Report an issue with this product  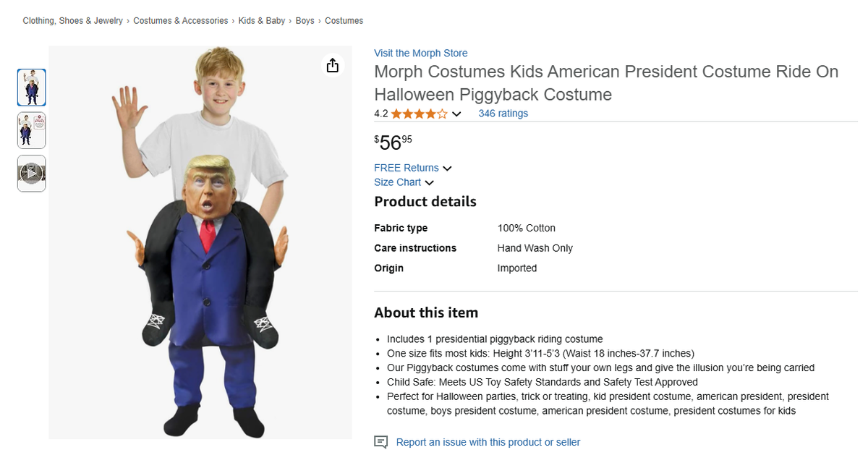pos(488,442)
